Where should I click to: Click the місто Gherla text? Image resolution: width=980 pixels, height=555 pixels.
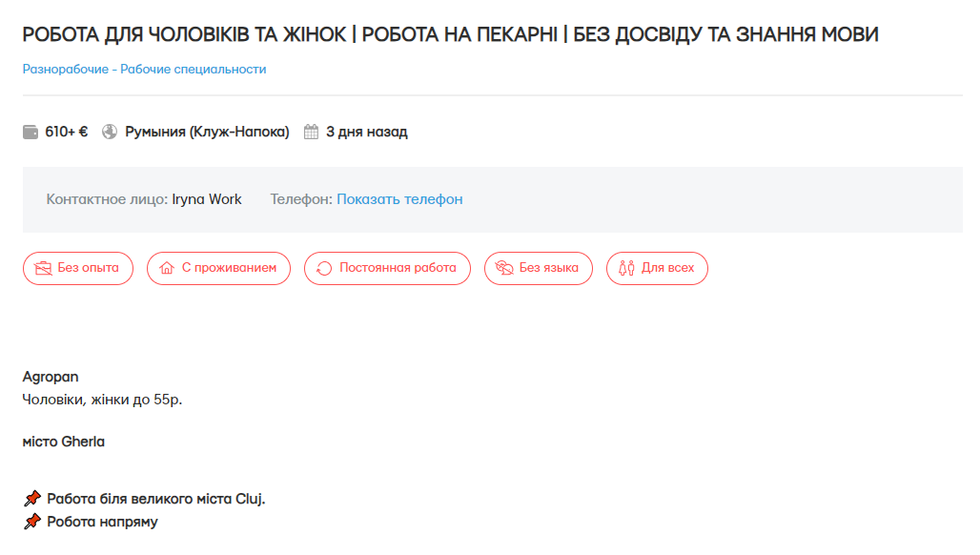64,442
